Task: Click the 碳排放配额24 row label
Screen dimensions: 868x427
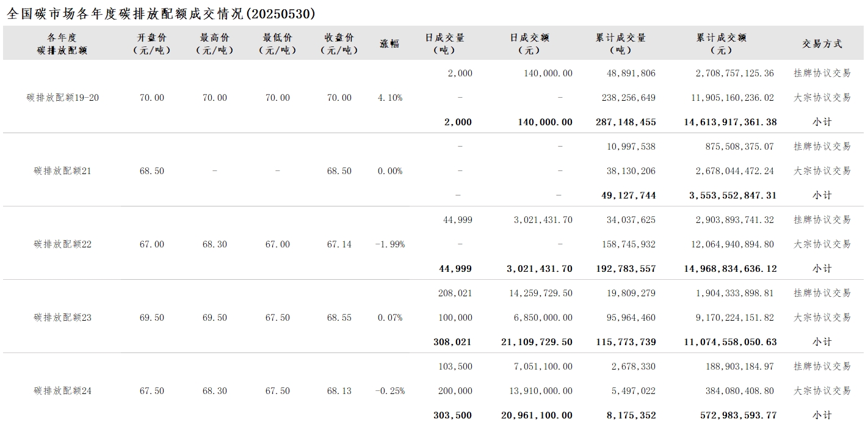Action: pyautogui.click(x=62, y=391)
